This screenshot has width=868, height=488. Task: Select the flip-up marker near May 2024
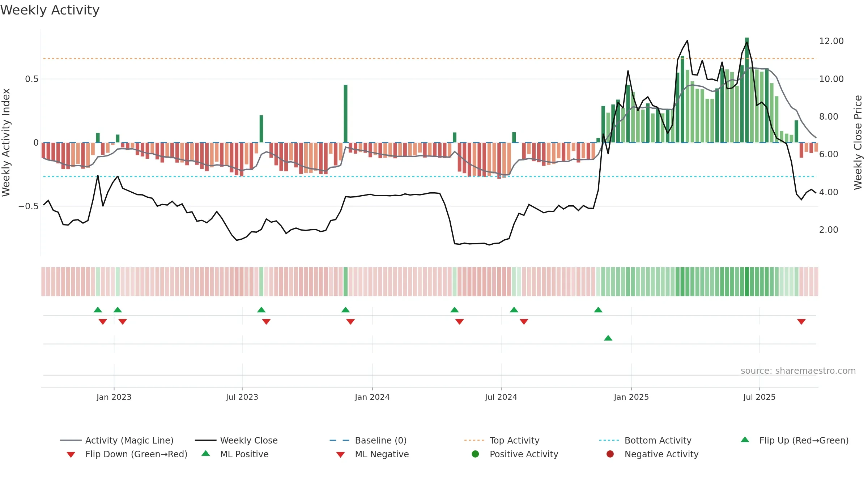455,310
